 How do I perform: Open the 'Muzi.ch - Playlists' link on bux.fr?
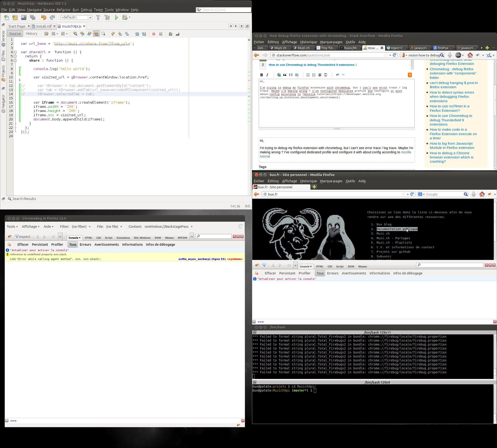[x=394, y=243]
